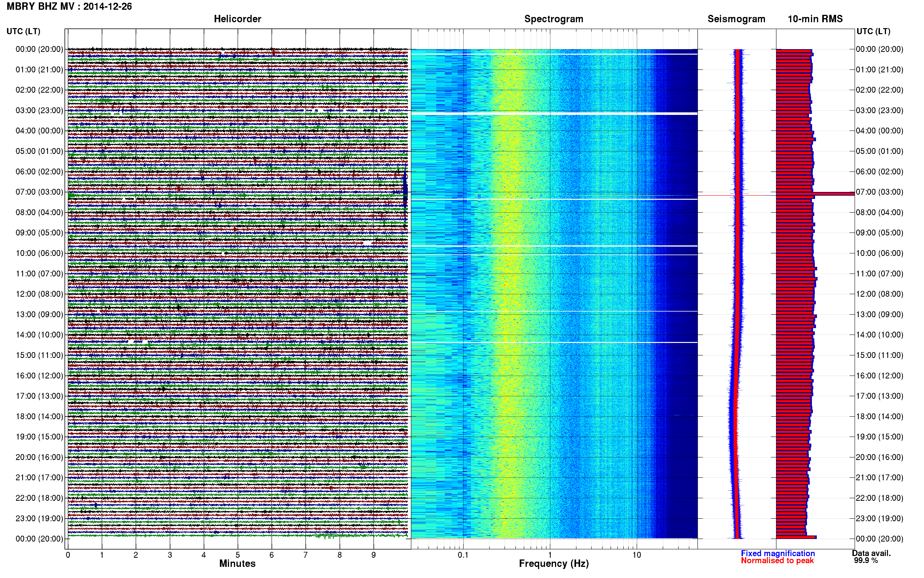Click the "5" tick on the Minutes axis
924x578 pixels.
[238, 555]
